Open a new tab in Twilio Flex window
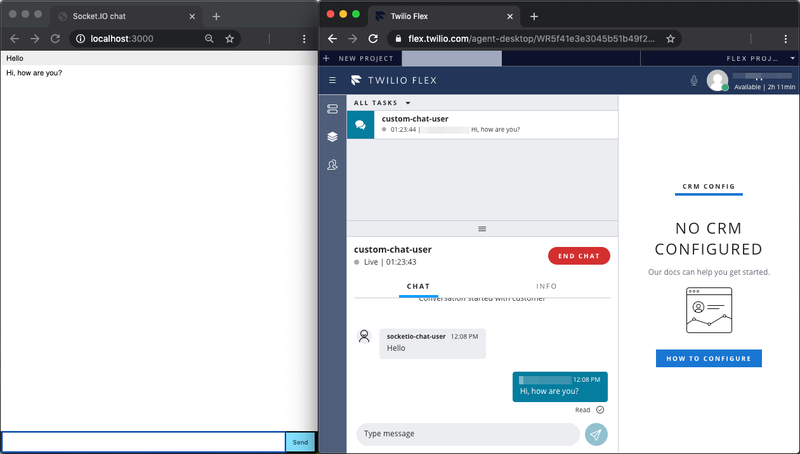This screenshot has height=454, width=800. tap(534, 16)
